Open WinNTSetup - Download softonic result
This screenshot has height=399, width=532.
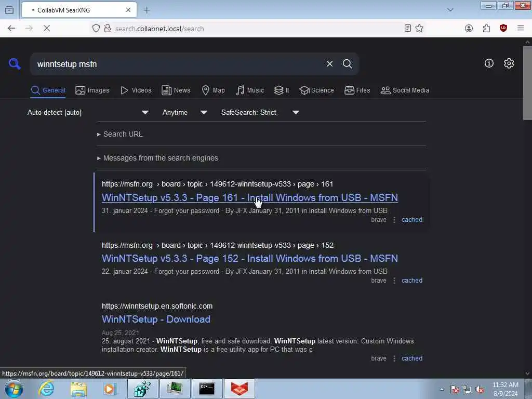156,320
